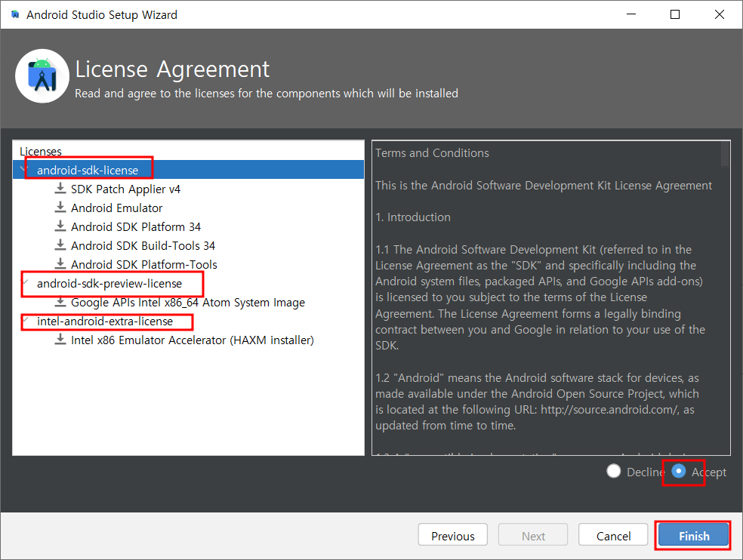Click the Android SDK Platform 34 download icon

pos(60,226)
